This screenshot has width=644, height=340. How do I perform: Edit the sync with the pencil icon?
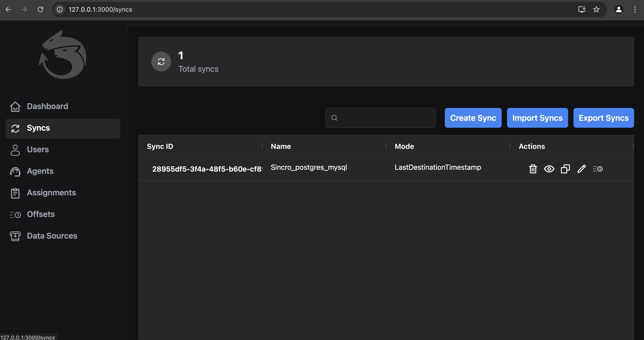pyautogui.click(x=582, y=169)
